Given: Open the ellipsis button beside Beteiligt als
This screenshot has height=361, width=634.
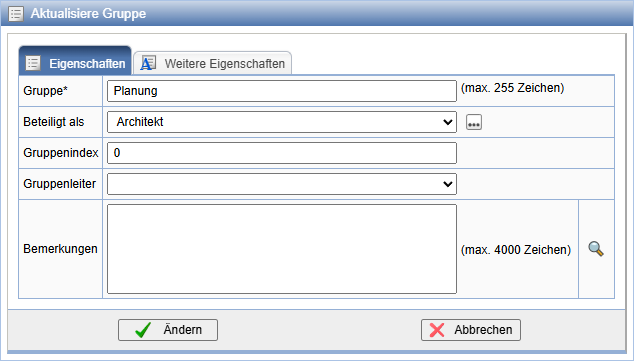Looking at the screenshot, I should (474, 122).
